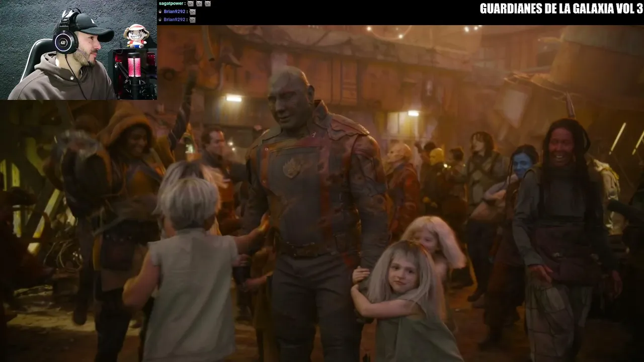Click the sagatpower username in chat
644x362 pixels.
tap(171, 4)
